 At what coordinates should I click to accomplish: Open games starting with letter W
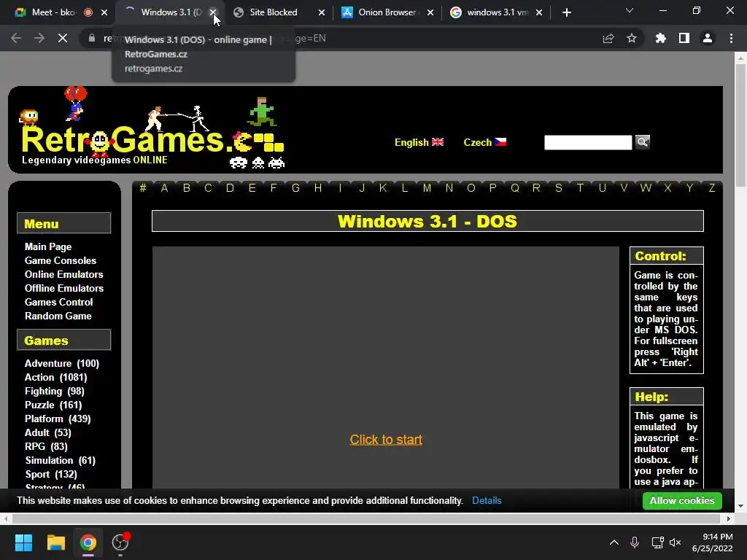[x=646, y=188]
